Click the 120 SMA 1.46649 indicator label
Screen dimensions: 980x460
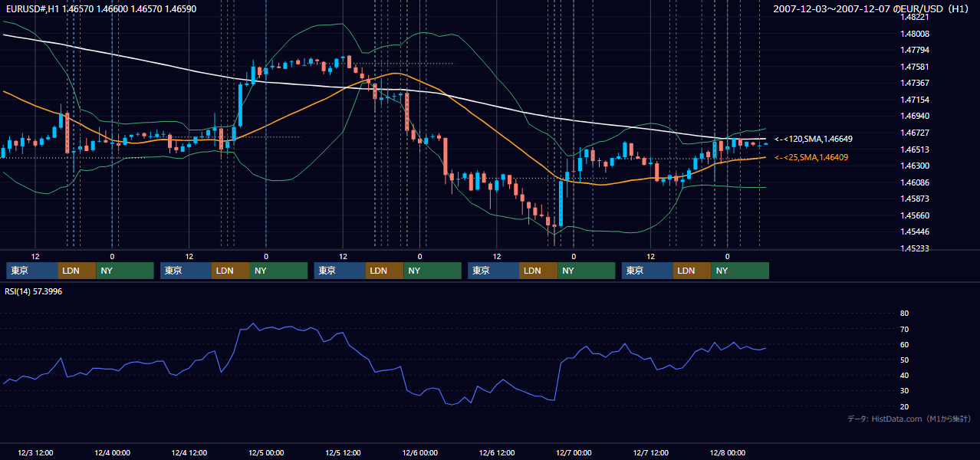(x=814, y=139)
